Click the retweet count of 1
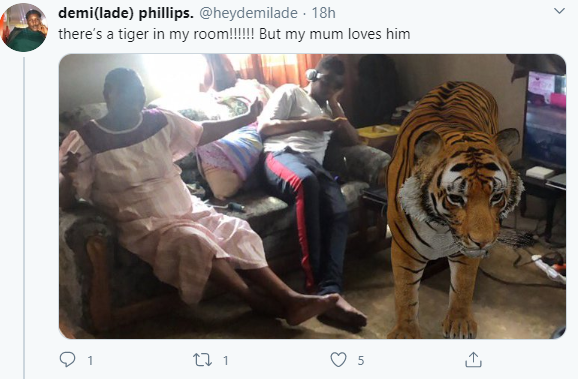Image resolution: width=578 pixels, height=384 pixels. coord(226,360)
